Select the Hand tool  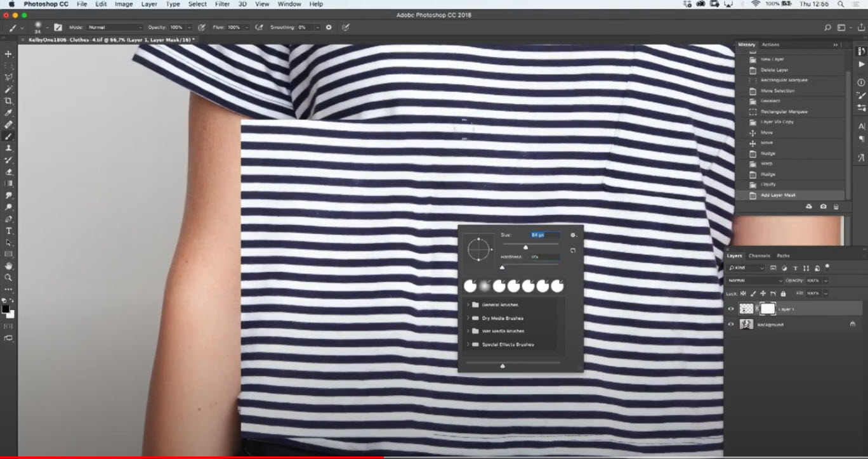8,266
